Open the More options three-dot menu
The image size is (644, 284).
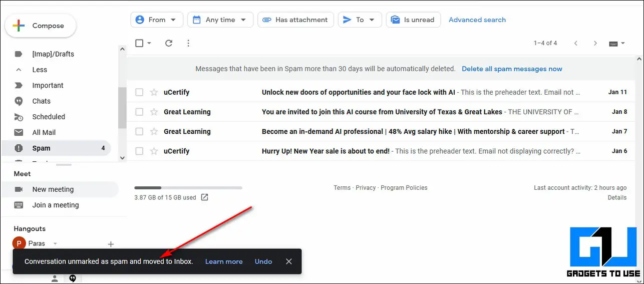pyautogui.click(x=188, y=44)
